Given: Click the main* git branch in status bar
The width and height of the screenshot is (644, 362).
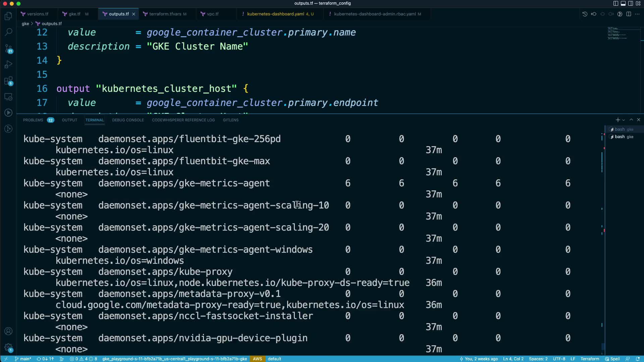Looking at the screenshot, I should pyautogui.click(x=23, y=359).
